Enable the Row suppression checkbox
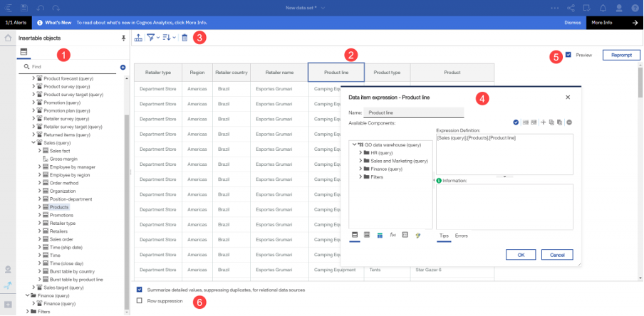Viewport: 644px width, 316px height. point(140,300)
